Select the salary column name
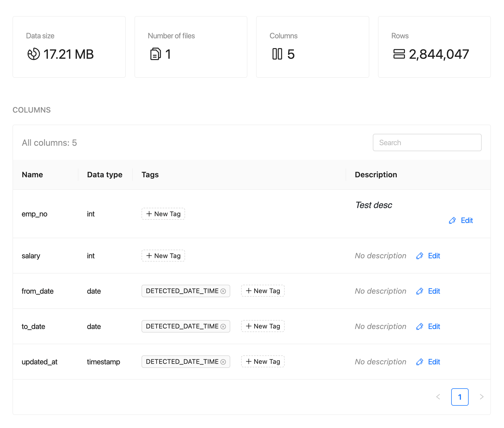 tap(31, 256)
